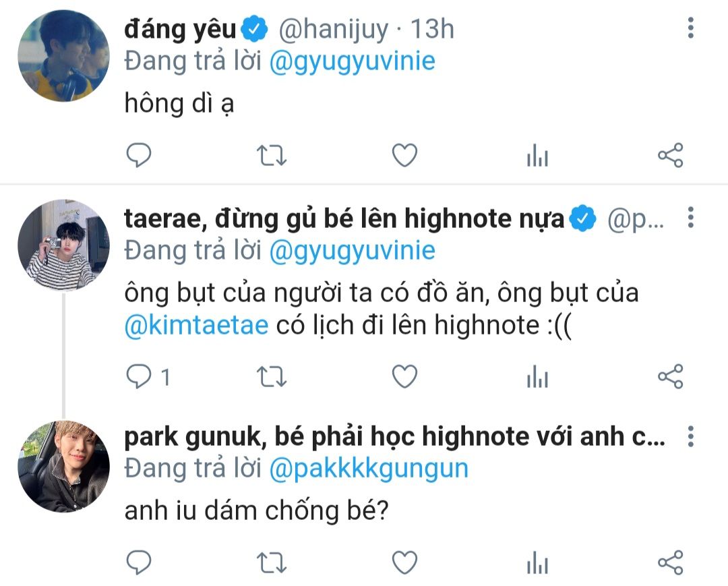Open more options for hanijuy's tweet
This screenshot has width=728, height=586.
tap(691, 28)
